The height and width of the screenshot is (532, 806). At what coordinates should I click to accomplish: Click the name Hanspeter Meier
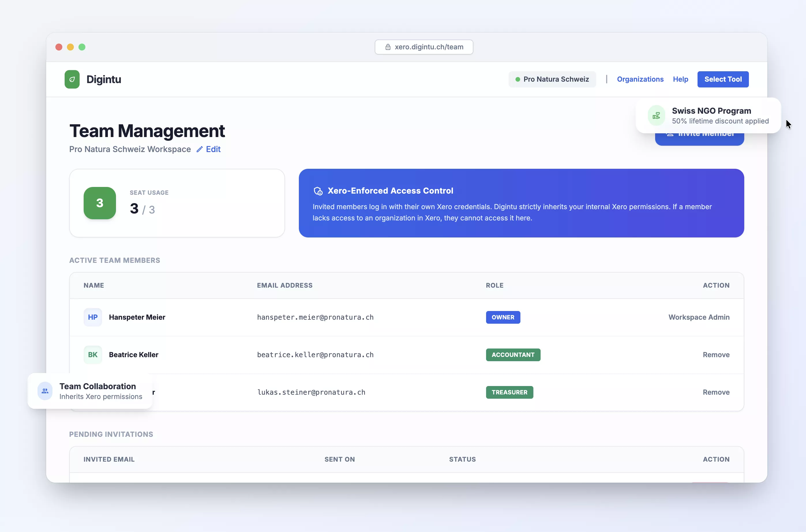coord(137,317)
